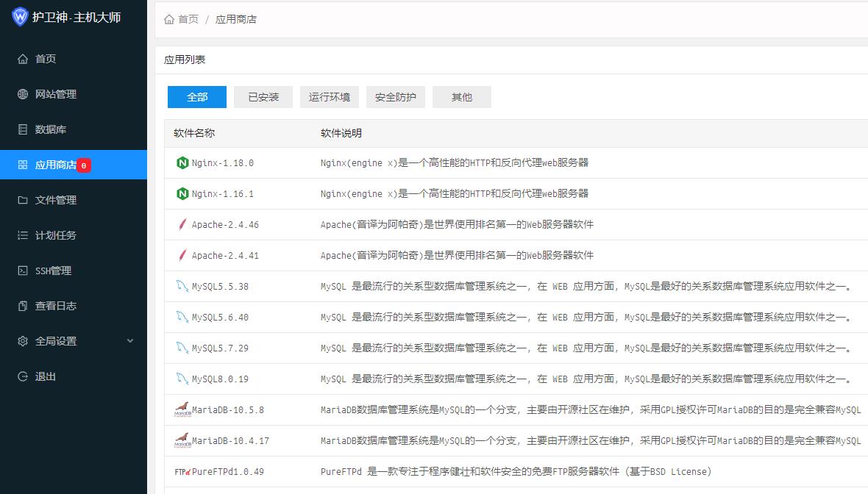
Task: Switch to the 其他 filter tab
Action: coord(462,97)
